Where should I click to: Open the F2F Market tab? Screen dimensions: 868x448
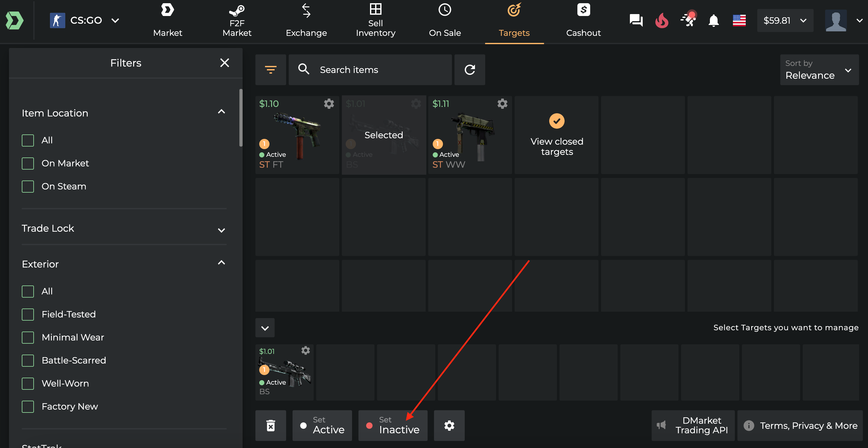tap(237, 20)
